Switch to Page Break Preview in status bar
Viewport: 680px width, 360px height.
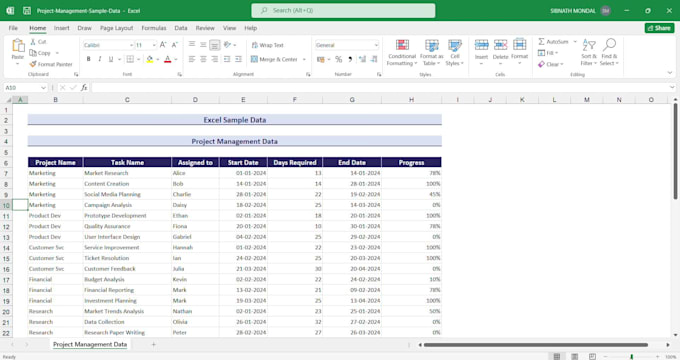point(592,357)
